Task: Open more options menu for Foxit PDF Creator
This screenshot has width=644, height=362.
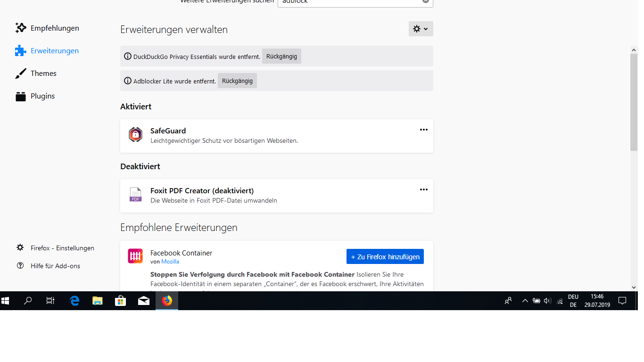Action: tap(424, 189)
